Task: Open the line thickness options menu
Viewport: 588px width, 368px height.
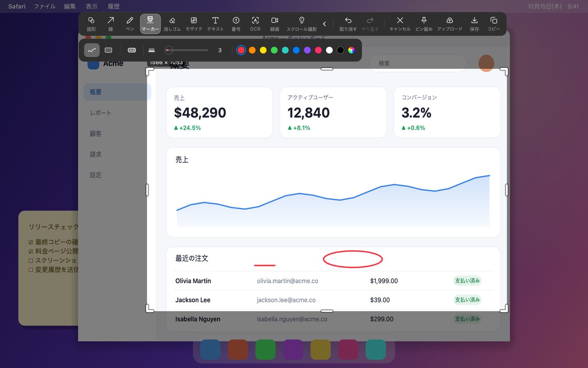Action: pyautogui.click(x=152, y=50)
